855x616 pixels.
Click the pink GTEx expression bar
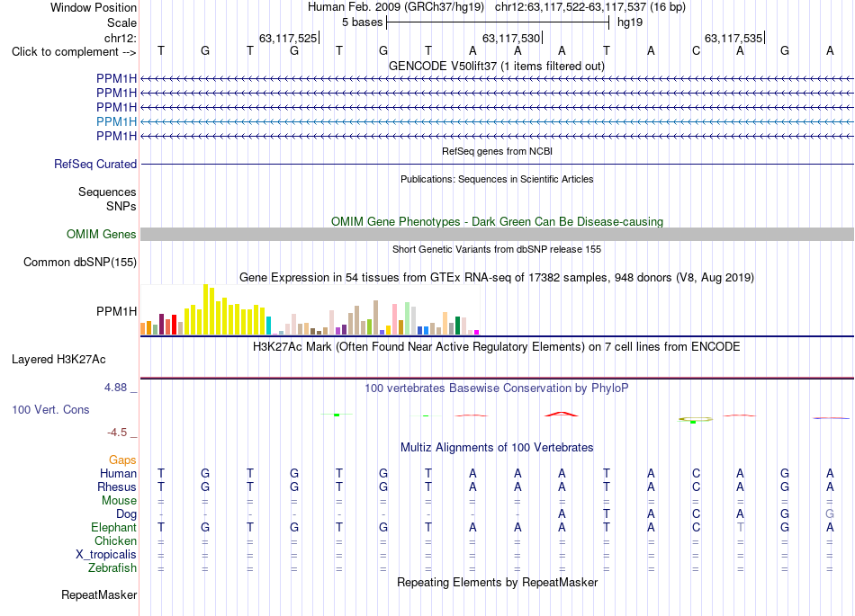(x=395, y=319)
